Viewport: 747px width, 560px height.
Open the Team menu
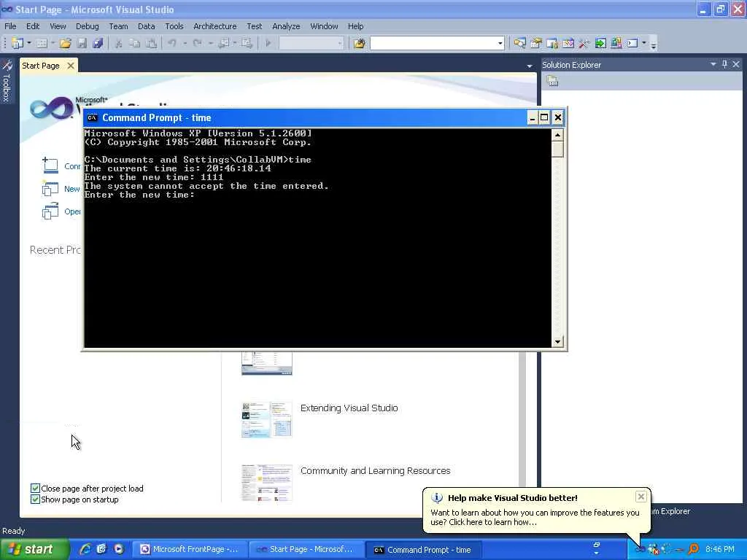tap(118, 26)
